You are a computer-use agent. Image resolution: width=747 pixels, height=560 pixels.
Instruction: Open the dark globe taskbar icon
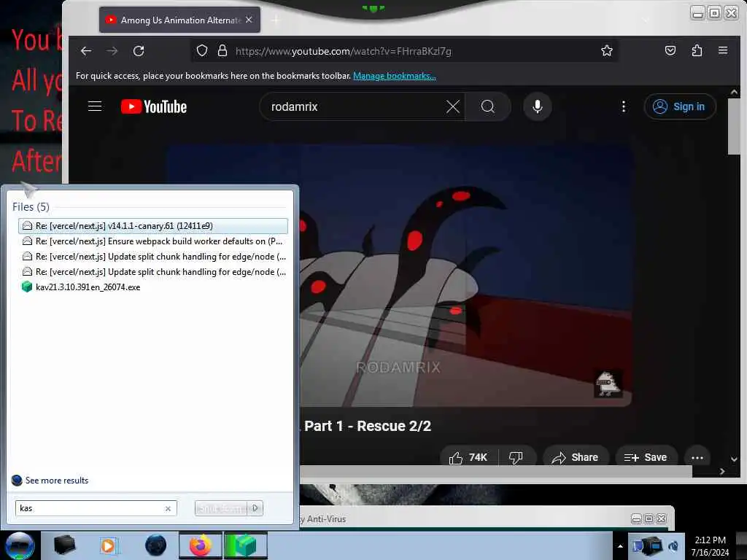pos(155,545)
